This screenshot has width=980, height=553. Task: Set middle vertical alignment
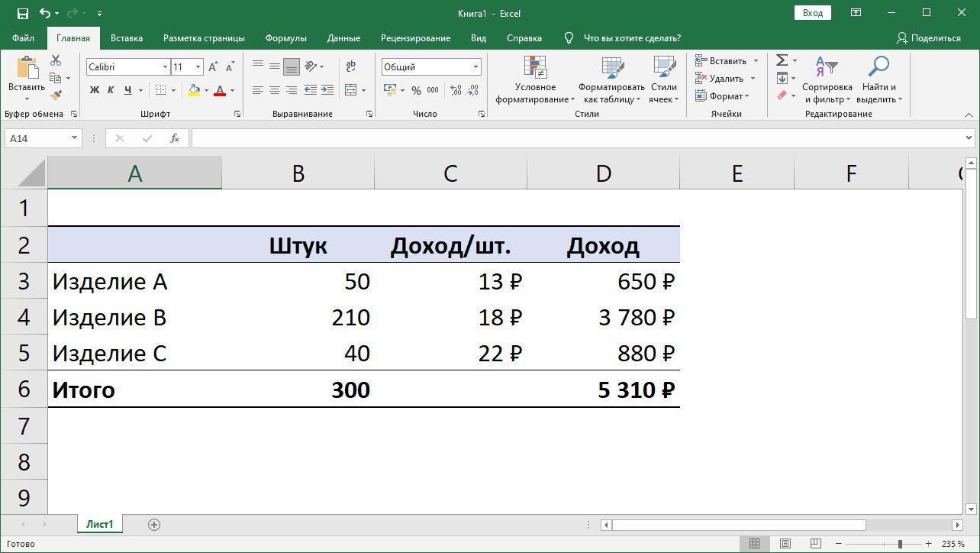point(274,66)
